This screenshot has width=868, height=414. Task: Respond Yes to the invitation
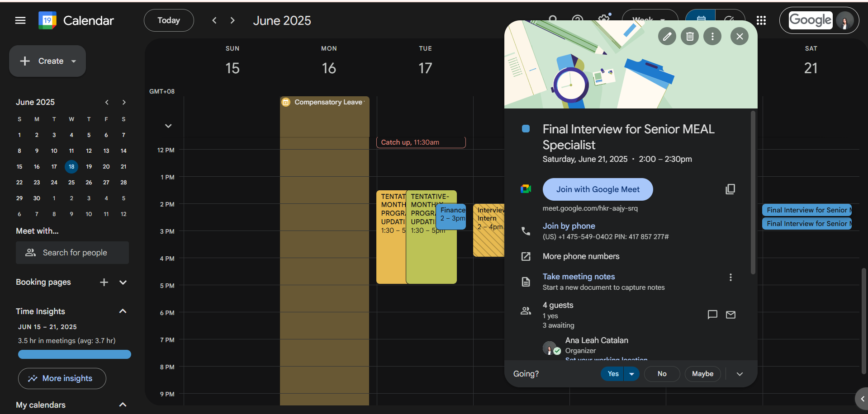613,374
